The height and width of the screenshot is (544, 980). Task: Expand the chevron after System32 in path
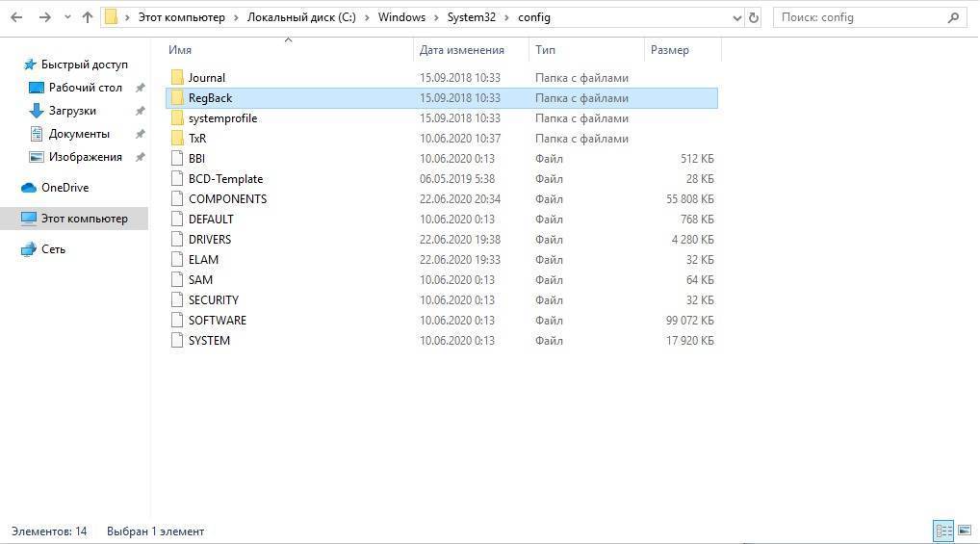506,17
